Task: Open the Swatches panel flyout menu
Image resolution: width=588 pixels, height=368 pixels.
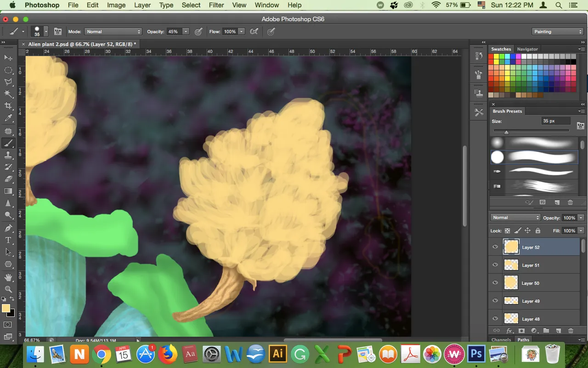Action: (581, 49)
